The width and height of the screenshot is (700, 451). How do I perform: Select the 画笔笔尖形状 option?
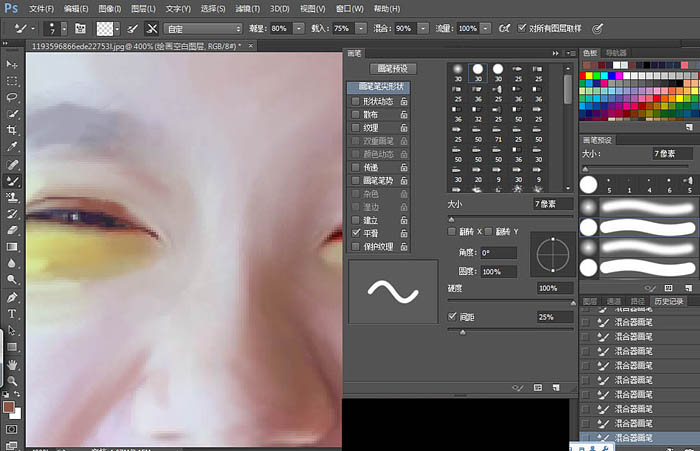[x=379, y=87]
